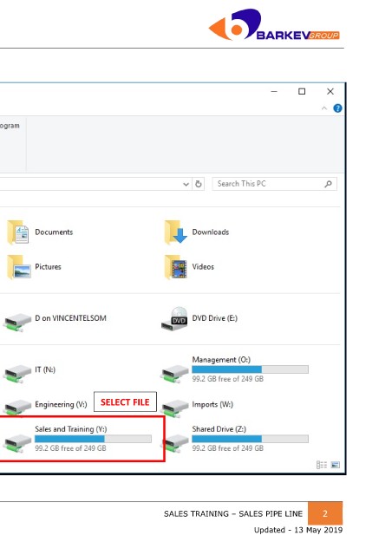Open the Videos folder icon

point(176,267)
